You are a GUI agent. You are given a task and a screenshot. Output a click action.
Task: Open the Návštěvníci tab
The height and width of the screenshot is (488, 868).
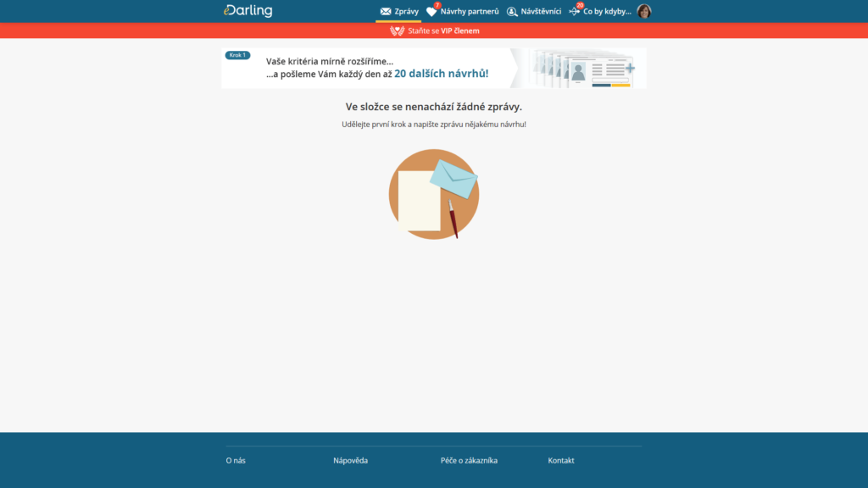pos(534,11)
